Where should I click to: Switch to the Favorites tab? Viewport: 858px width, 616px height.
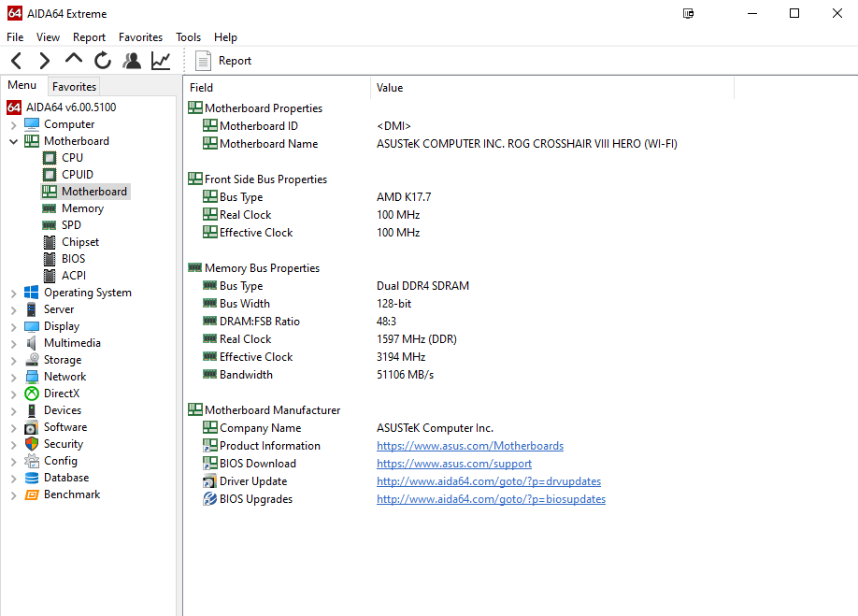click(75, 86)
